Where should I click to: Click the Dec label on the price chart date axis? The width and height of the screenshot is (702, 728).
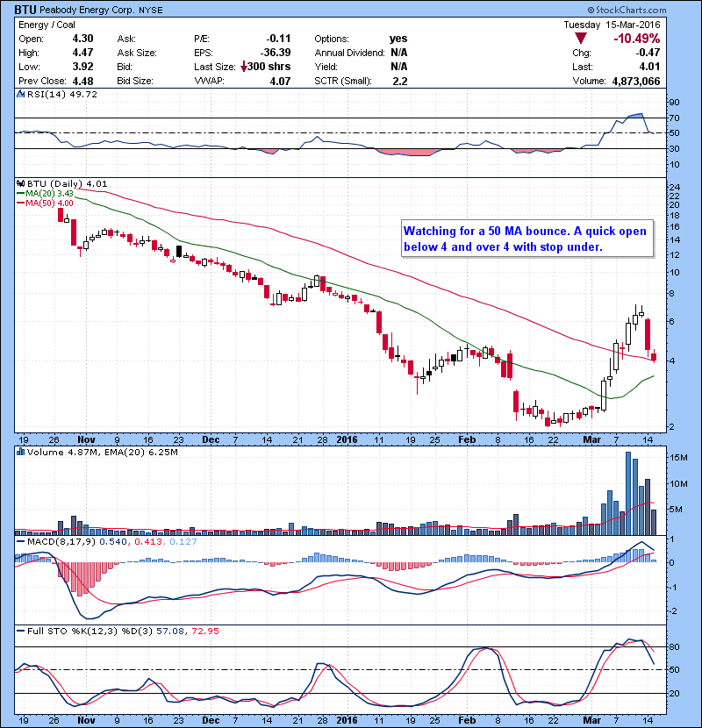coord(211,439)
